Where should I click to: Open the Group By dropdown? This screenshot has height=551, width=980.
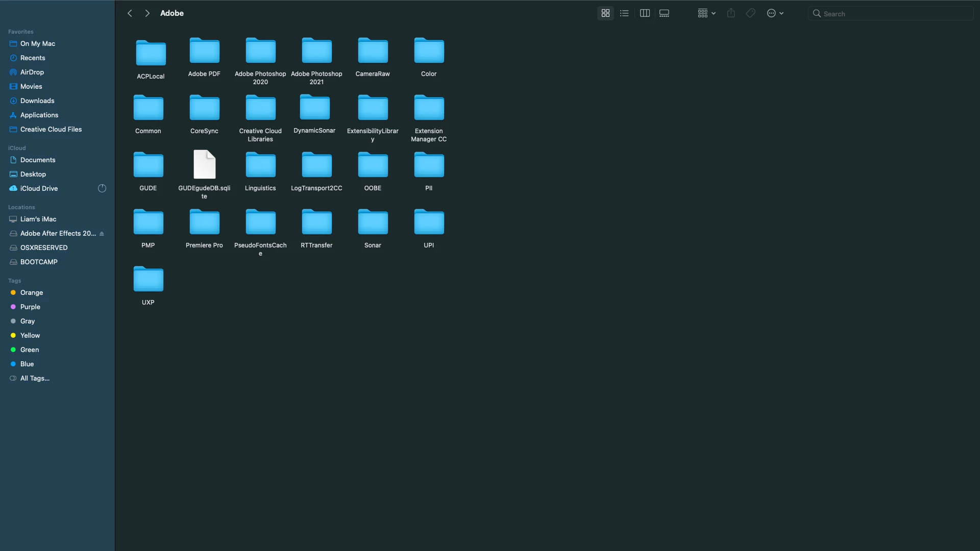[706, 13]
